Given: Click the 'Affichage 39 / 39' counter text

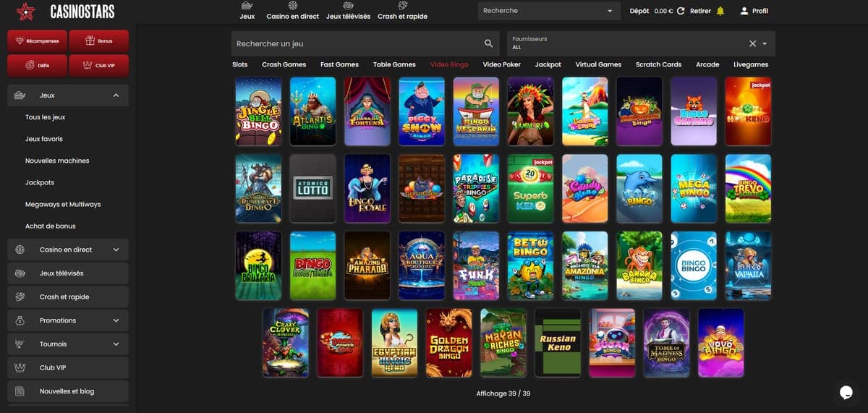Looking at the screenshot, I should point(503,393).
